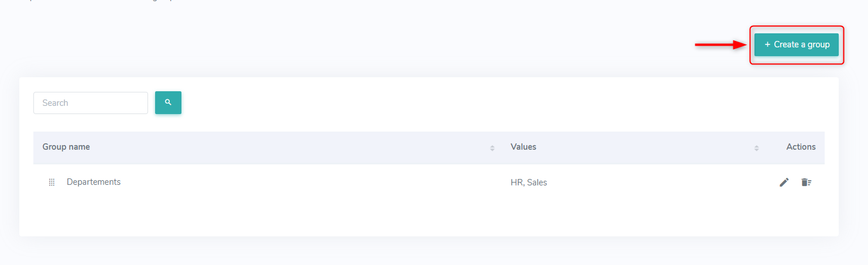Delete the Departements group via trash icon
This screenshot has width=868, height=265.
pyautogui.click(x=807, y=182)
